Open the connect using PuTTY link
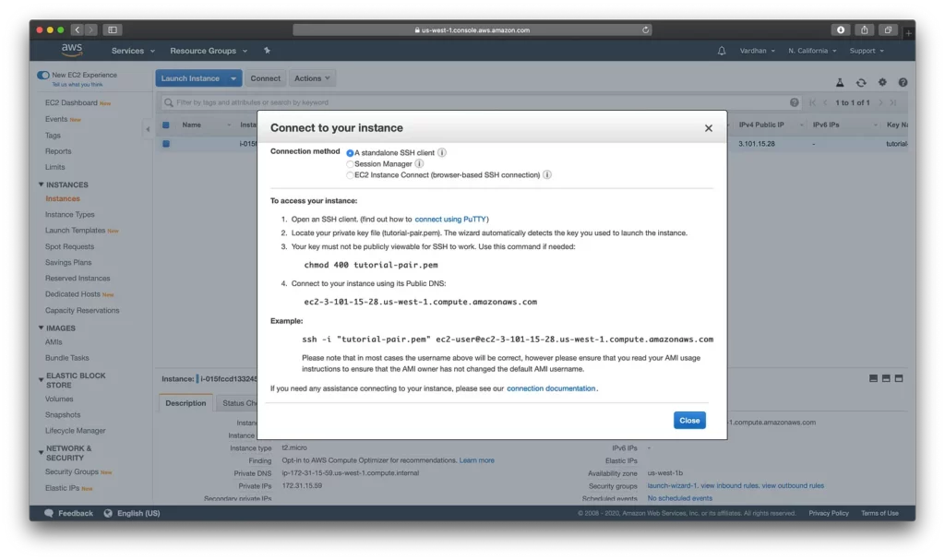The height and width of the screenshot is (560, 945). (x=450, y=220)
